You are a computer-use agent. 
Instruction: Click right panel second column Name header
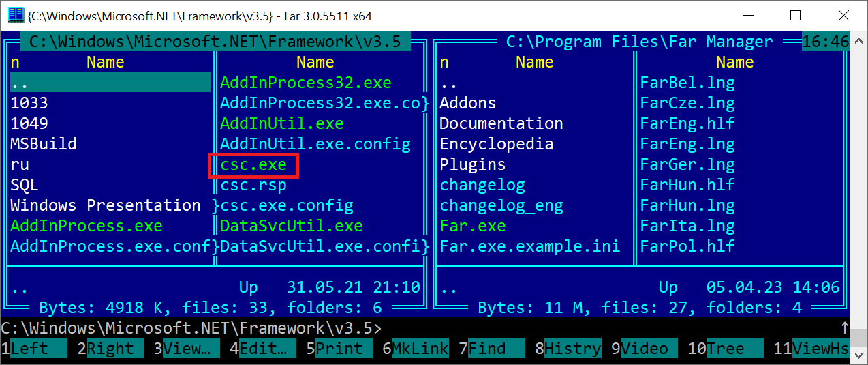pyautogui.click(x=735, y=62)
